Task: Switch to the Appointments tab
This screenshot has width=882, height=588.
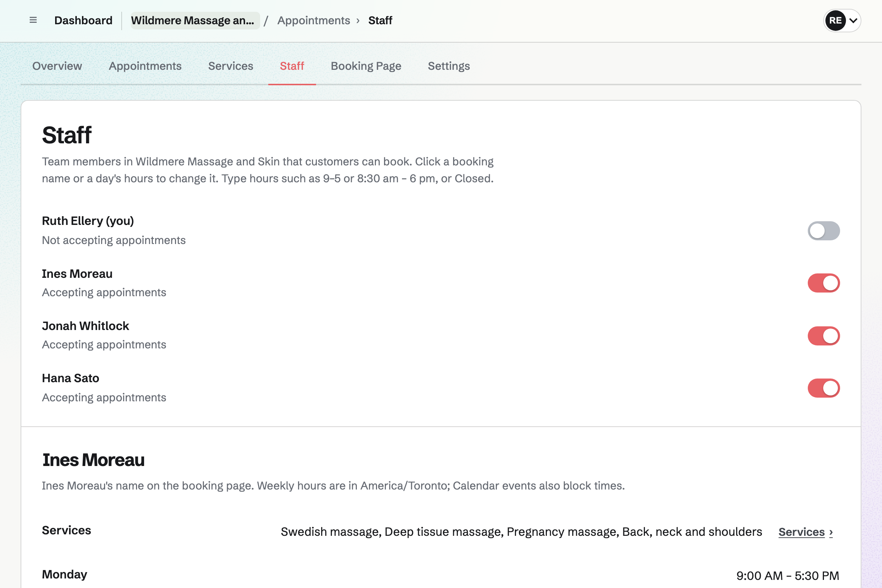Action: point(145,66)
